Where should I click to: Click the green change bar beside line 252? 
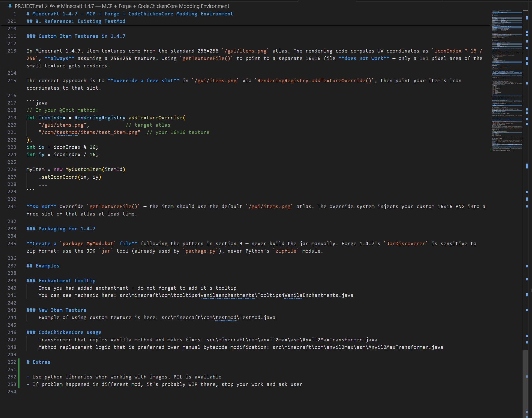(19, 377)
